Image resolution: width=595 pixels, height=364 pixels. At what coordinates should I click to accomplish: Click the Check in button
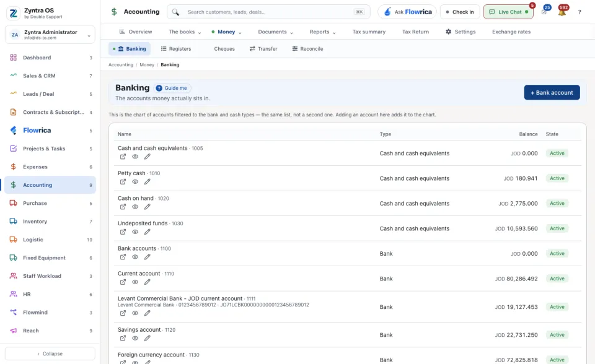click(x=460, y=12)
